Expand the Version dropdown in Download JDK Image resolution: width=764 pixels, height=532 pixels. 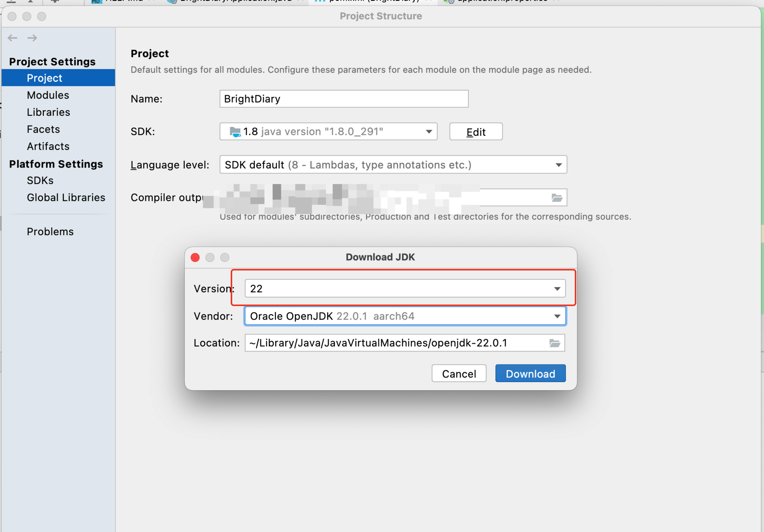pos(556,288)
